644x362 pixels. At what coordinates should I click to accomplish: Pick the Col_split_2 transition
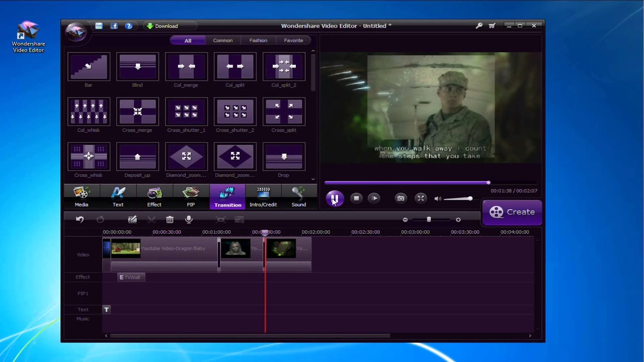pos(284,66)
